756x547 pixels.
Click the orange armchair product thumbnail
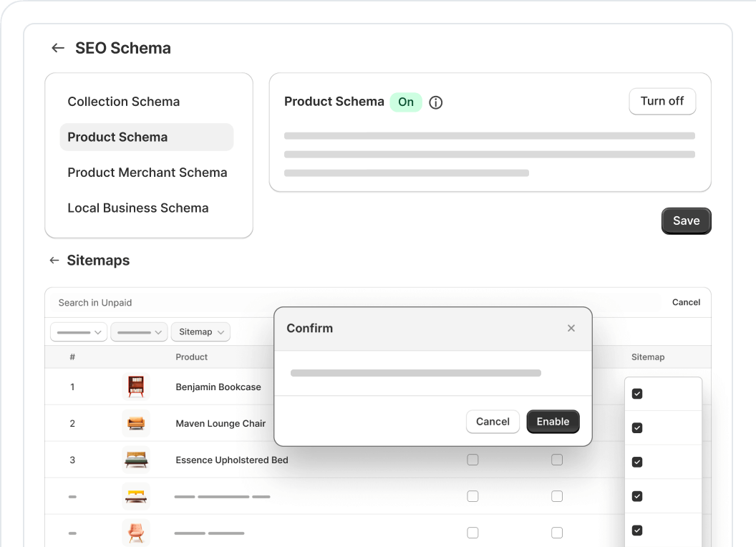[x=136, y=533]
